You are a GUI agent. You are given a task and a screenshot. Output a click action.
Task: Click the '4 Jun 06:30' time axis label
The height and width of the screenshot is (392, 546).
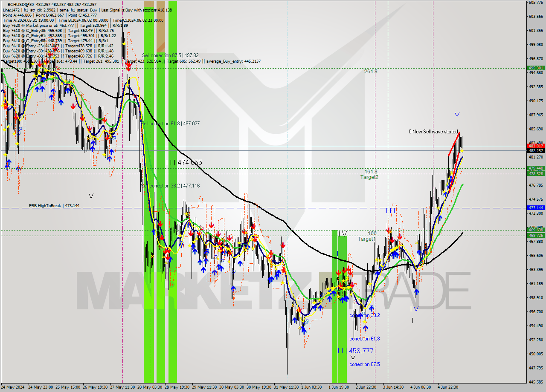click(421, 387)
